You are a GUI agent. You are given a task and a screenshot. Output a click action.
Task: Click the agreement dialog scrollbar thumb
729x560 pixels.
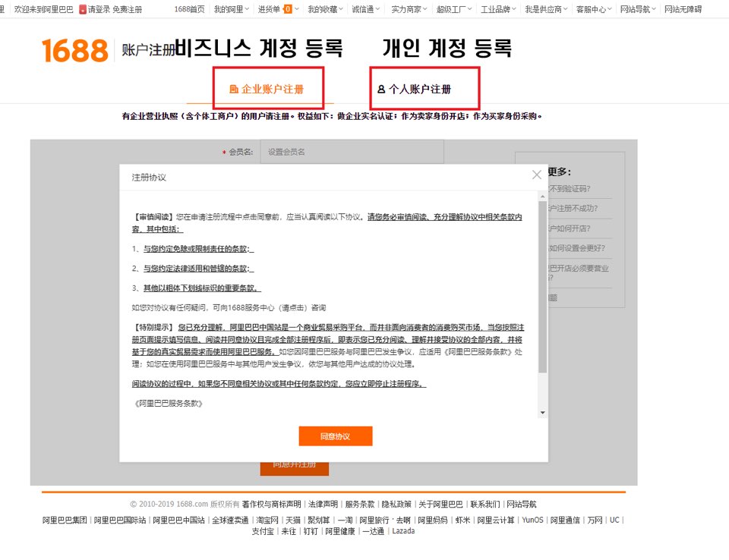pyautogui.click(x=542, y=287)
